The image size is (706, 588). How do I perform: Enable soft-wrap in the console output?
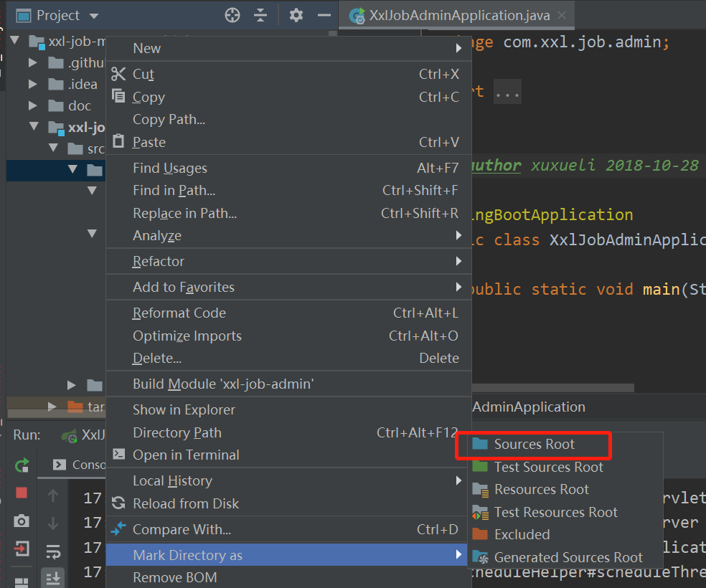[x=52, y=549]
